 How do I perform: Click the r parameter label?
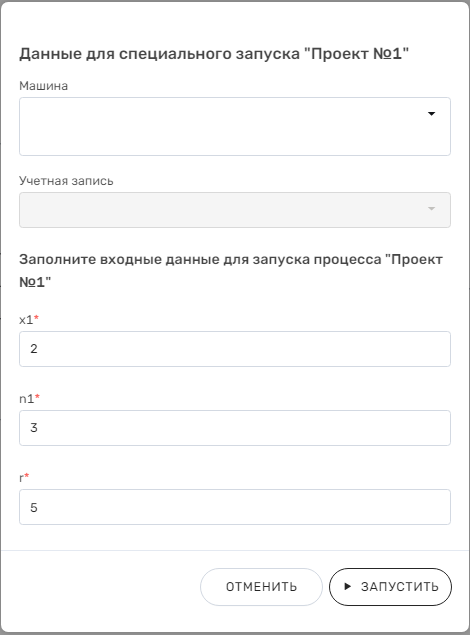pos(21,478)
